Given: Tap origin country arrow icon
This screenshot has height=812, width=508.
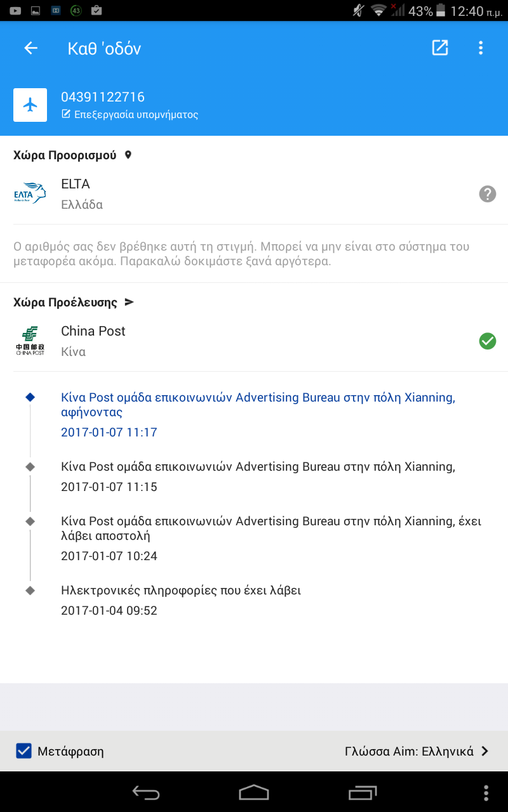Looking at the screenshot, I should pyautogui.click(x=129, y=302).
